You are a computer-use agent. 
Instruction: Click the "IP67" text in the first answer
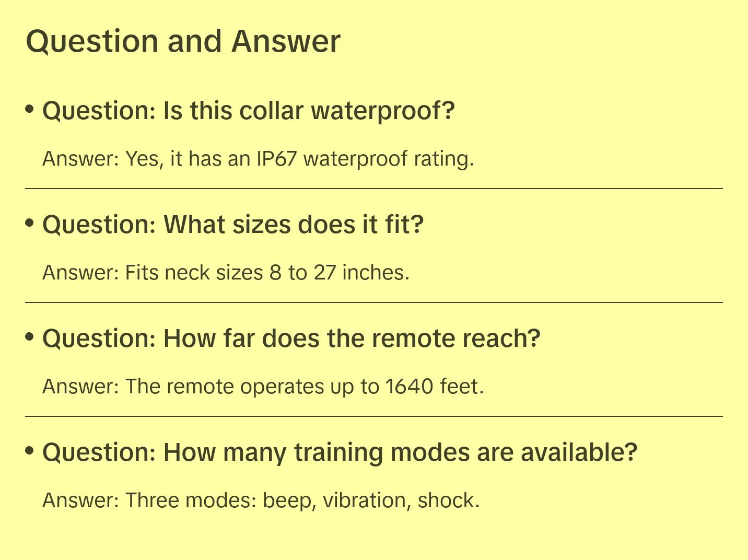coord(276,158)
